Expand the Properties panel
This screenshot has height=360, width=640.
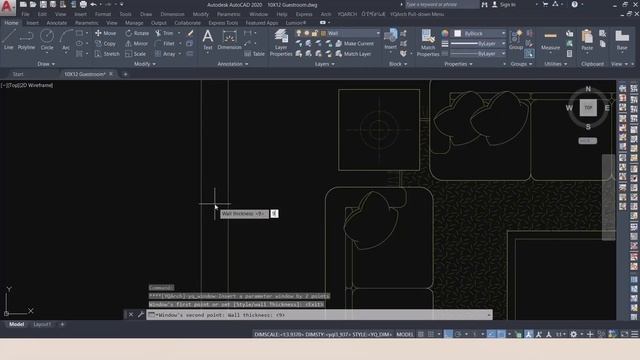coord(458,64)
